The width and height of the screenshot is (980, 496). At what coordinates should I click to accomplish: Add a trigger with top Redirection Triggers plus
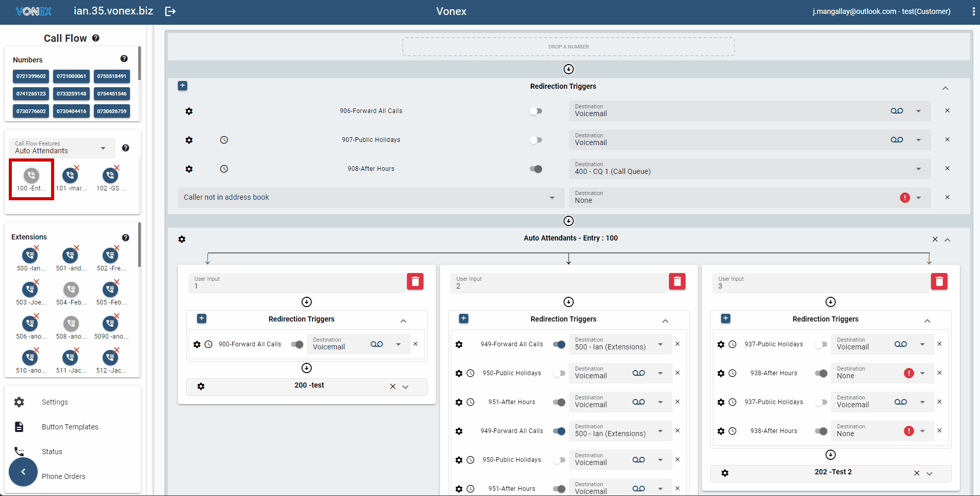pos(183,86)
